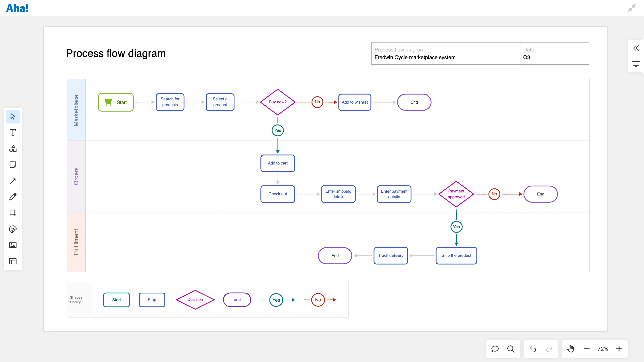Select the Image insert tool

[x=13, y=245]
